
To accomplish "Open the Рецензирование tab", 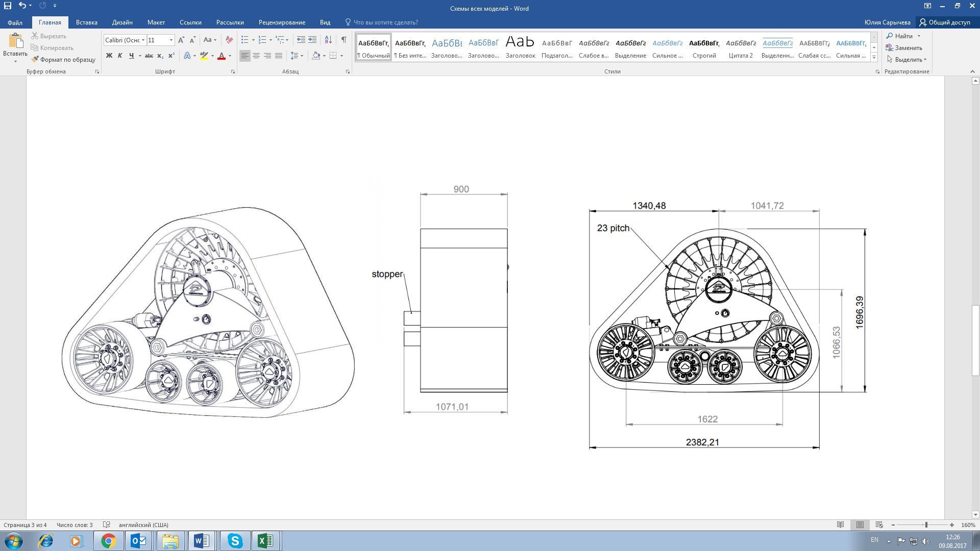I will click(x=282, y=22).
